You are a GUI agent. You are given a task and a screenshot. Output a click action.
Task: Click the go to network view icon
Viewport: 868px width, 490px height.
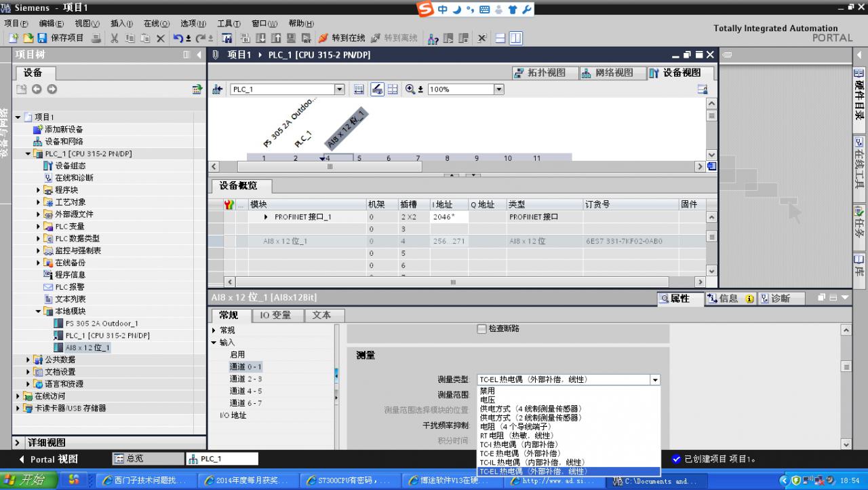coord(218,90)
